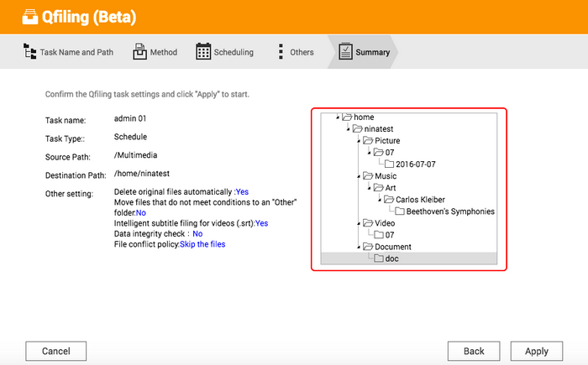Image resolution: width=588 pixels, height=365 pixels.
Task: Click the Qfiling logo icon in header
Action: point(30,17)
